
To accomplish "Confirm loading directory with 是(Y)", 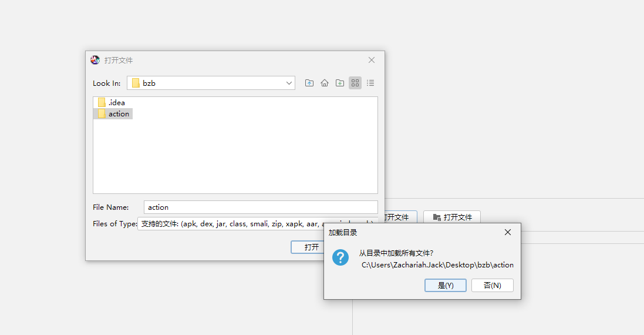I will pyautogui.click(x=446, y=285).
